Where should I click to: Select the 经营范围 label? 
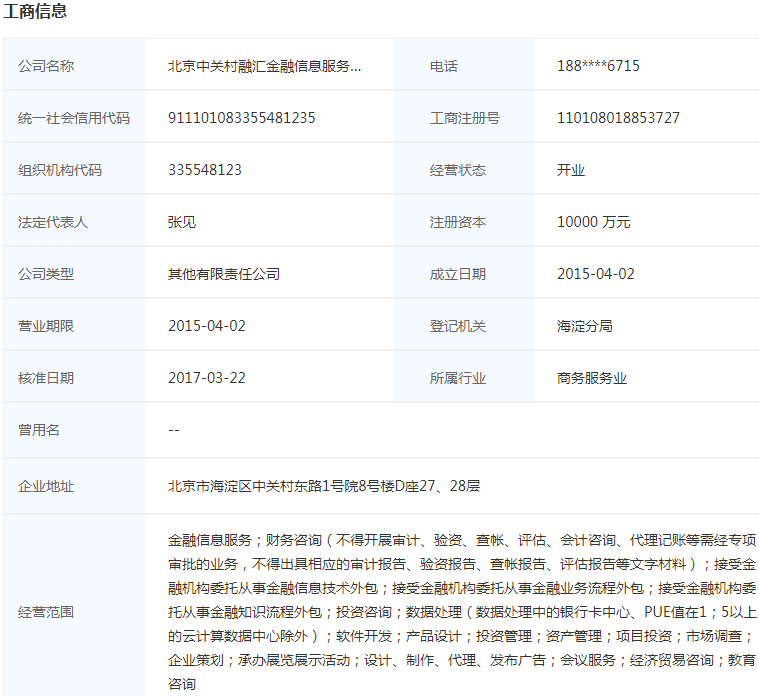coord(46,612)
